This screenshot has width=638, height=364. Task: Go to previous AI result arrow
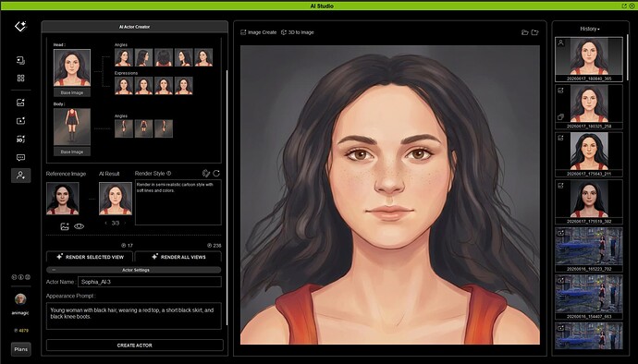click(106, 223)
